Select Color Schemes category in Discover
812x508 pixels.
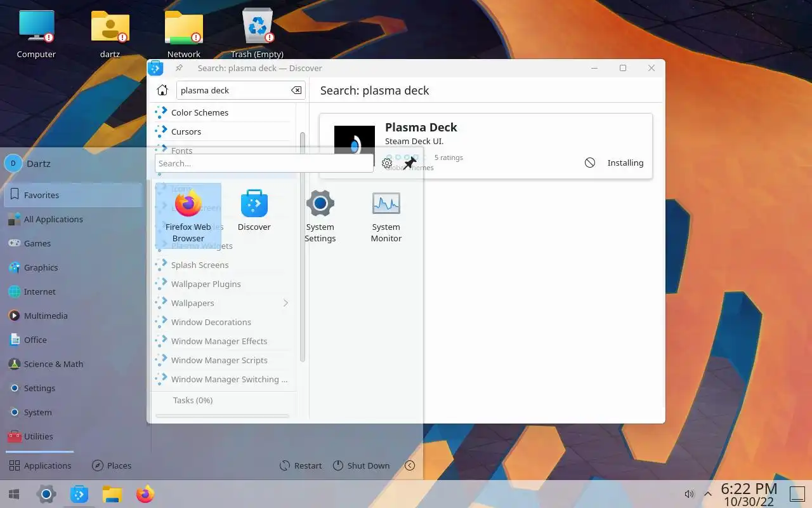[223, 112]
